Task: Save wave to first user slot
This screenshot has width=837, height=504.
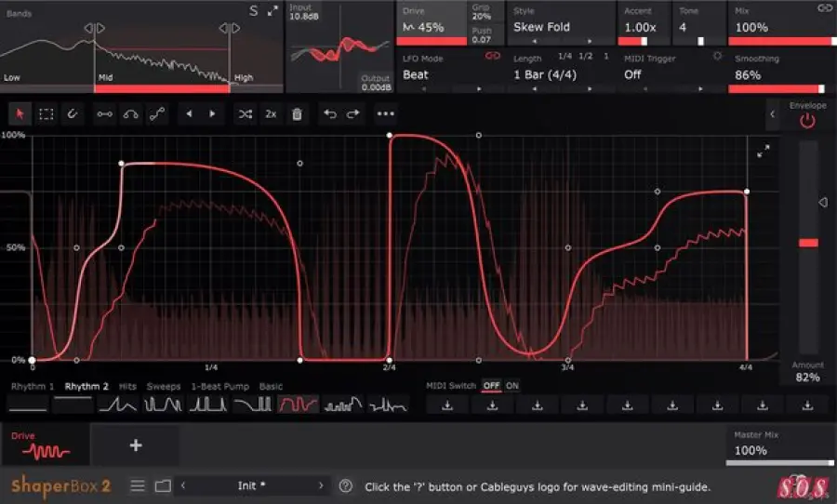Action: (447, 405)
